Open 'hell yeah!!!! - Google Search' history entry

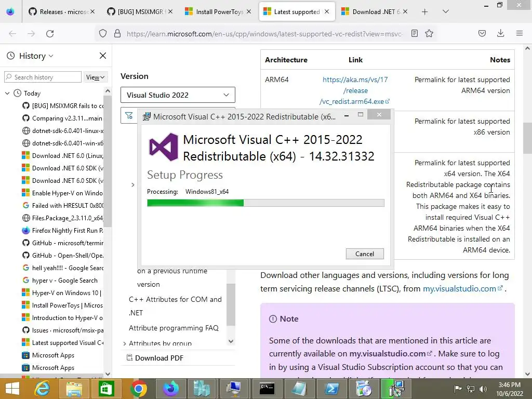tap(63, 268)
